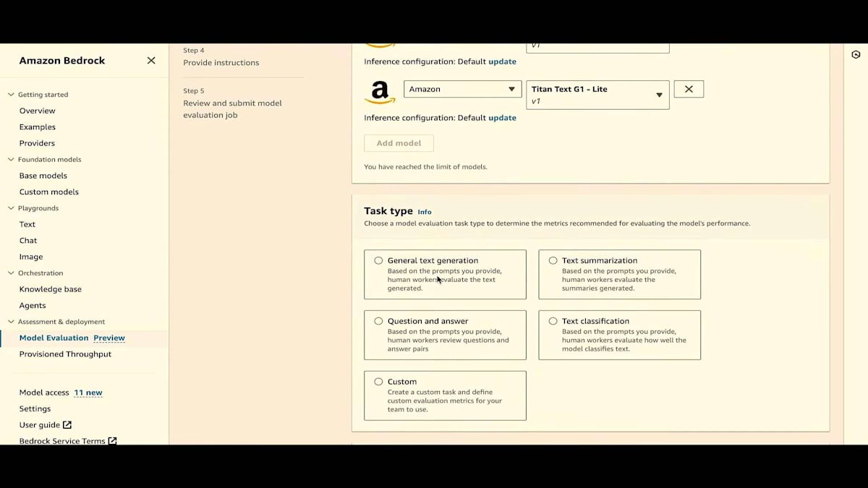Viewport: 868px width, 488px height.
Task: Click the Amazon Bedrock sidebar title
Action: point(62,61)
